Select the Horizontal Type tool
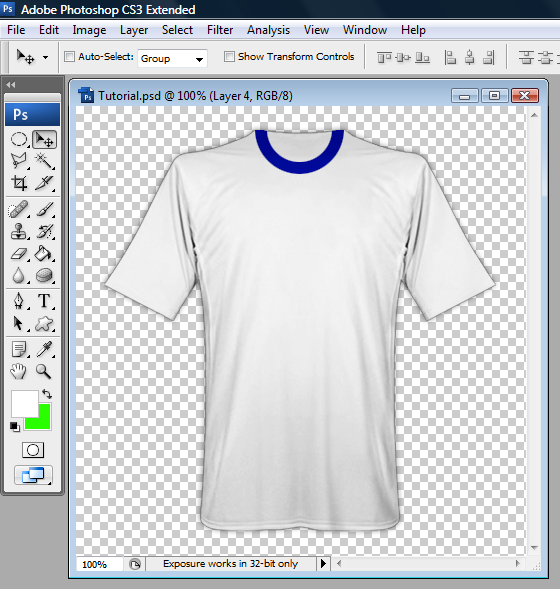Screen dimensions: 560x589 tap(44, 301)
